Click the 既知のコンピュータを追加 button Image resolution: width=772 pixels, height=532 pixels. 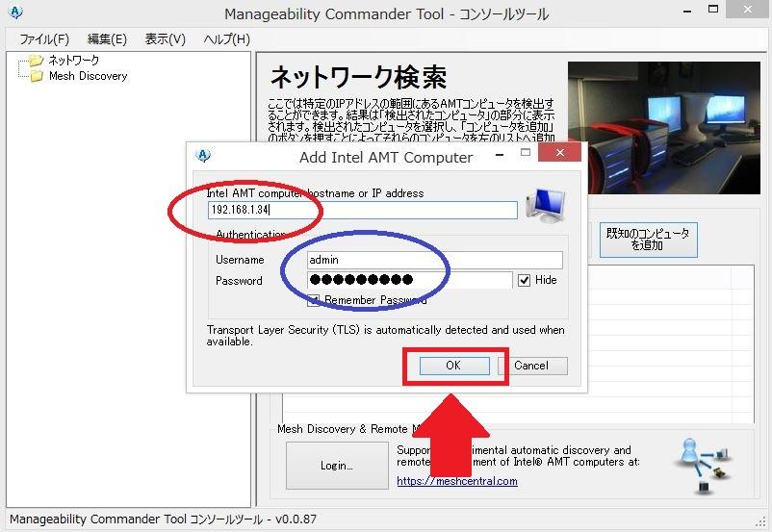pos(649,240)
